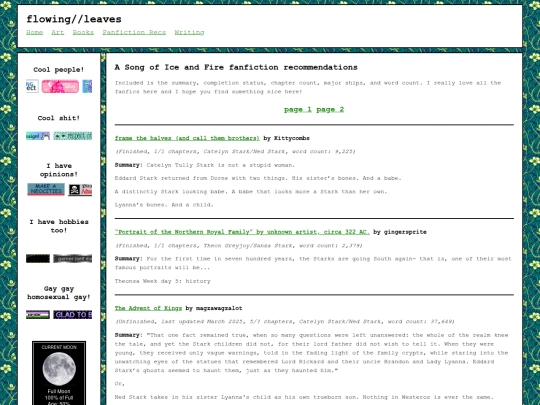This screenshot has width=540, height=405.
Task: Click the page heading 'A Song of Ice and Fire fanfiction recommendations'
Action: tap(236, 67)
